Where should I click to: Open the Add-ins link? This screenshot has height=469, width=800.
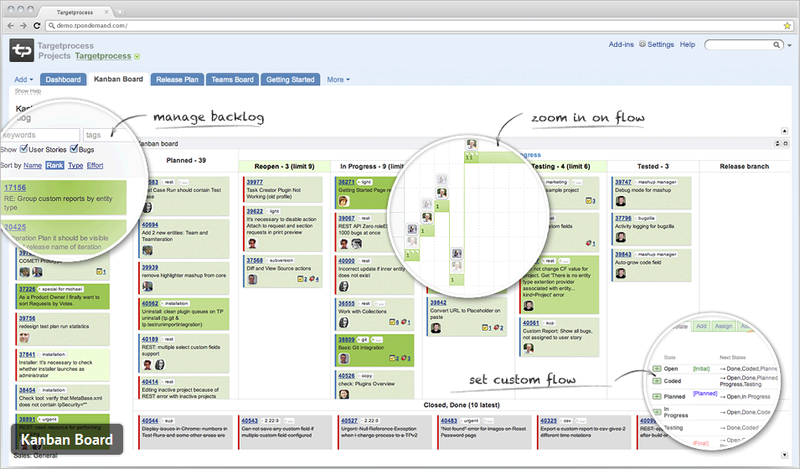point(621,44)
